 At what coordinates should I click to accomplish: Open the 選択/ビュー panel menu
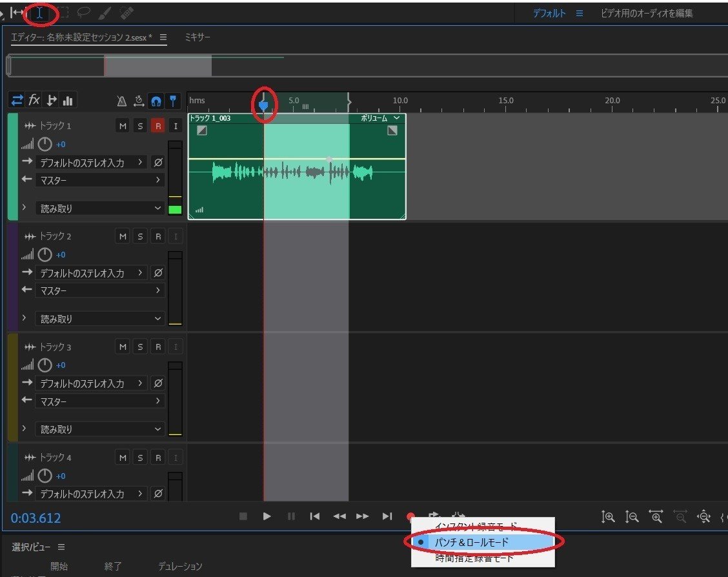[x=61, y=547]
